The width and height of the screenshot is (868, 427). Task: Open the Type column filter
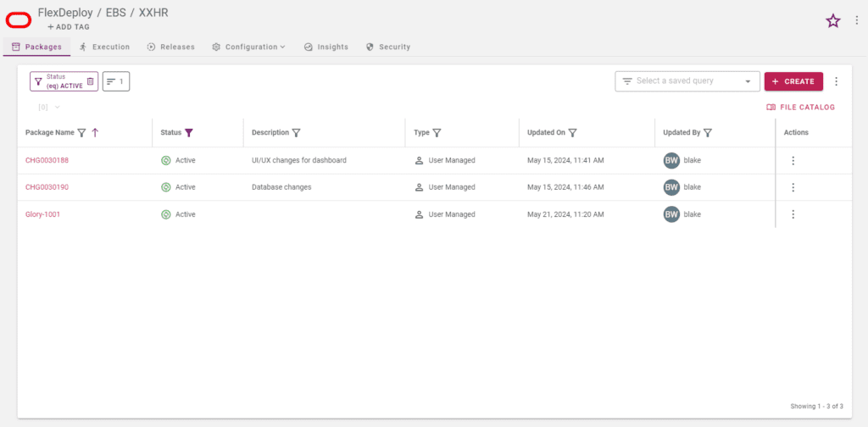[437, 133]
